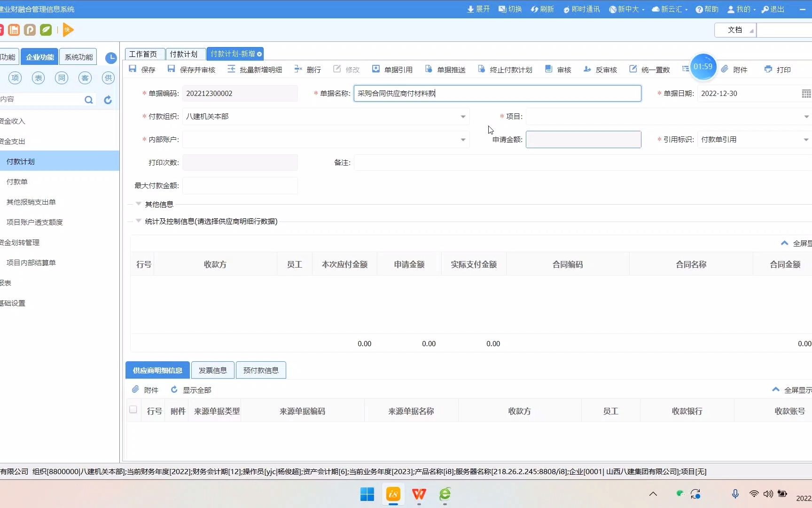The width and height of the screenshot is (812, 508).
Task: Click 统一置数 toolbar item
Action: tap(649, 70)
